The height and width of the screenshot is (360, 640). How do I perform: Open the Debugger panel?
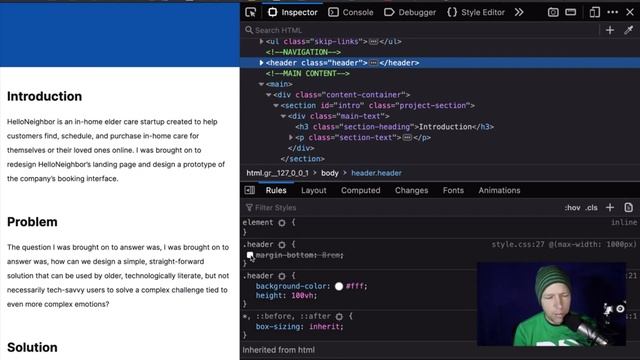pos(410,12)
